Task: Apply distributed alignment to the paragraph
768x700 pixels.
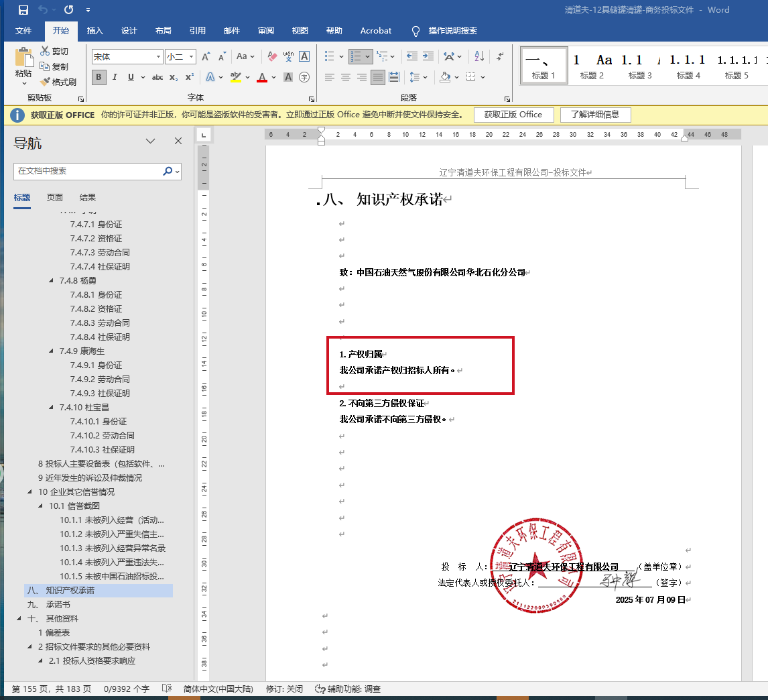Action: click(394, 77)
